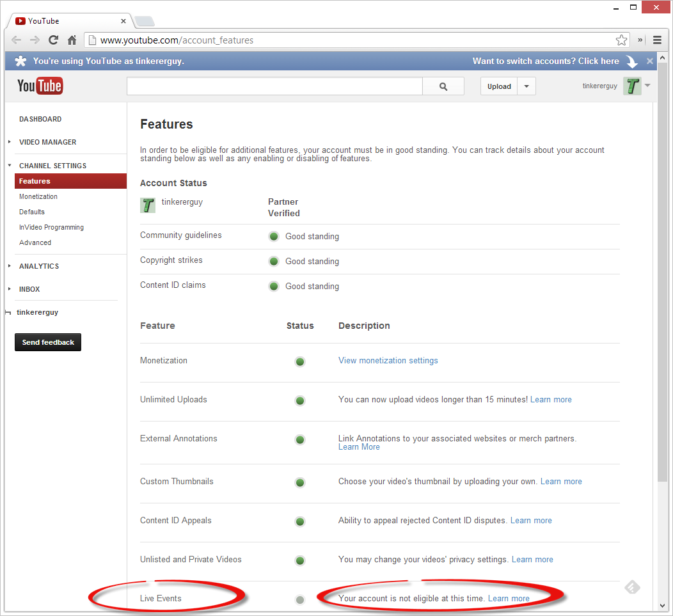673x616 pixels.
Task: Click the tinkererguy avatar in the header
Action: 632,86
